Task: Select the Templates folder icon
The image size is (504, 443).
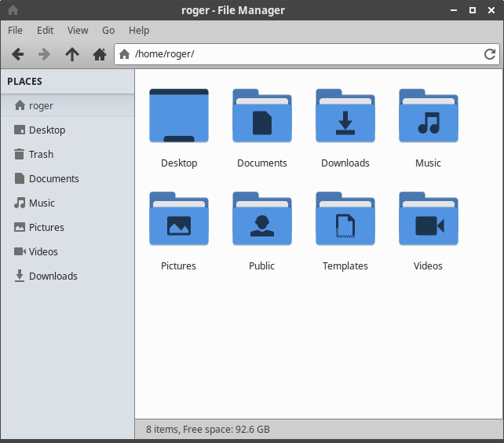Action: click(x=345, y=219)
